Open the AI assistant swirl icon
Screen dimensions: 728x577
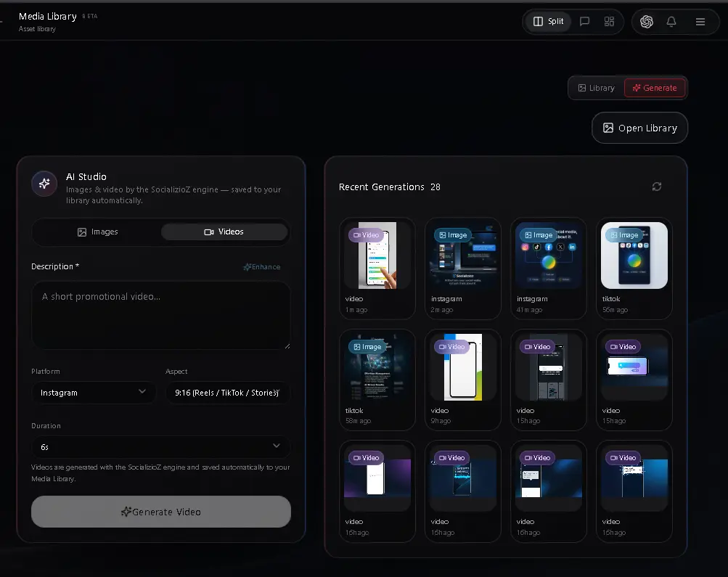tap(646, 21)
